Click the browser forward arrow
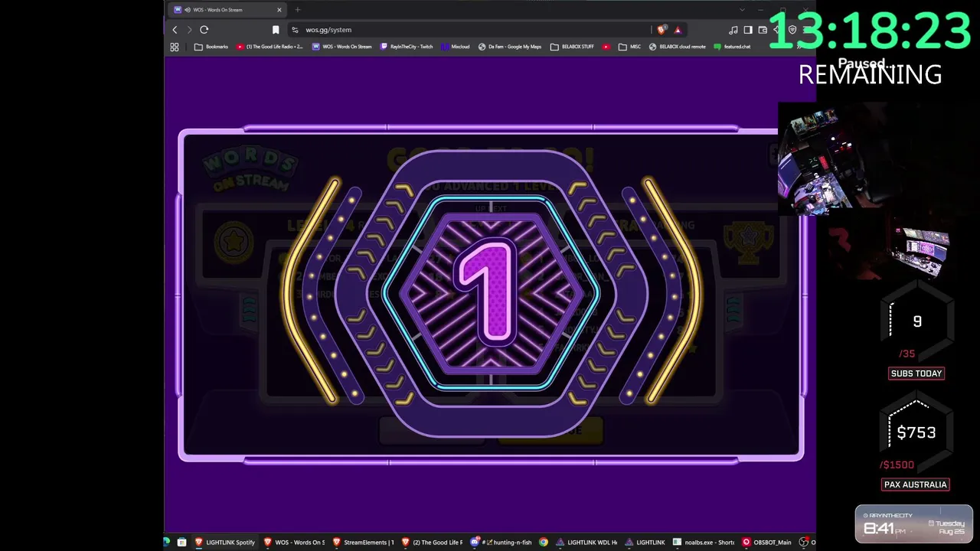 click(x=189, y=30)
